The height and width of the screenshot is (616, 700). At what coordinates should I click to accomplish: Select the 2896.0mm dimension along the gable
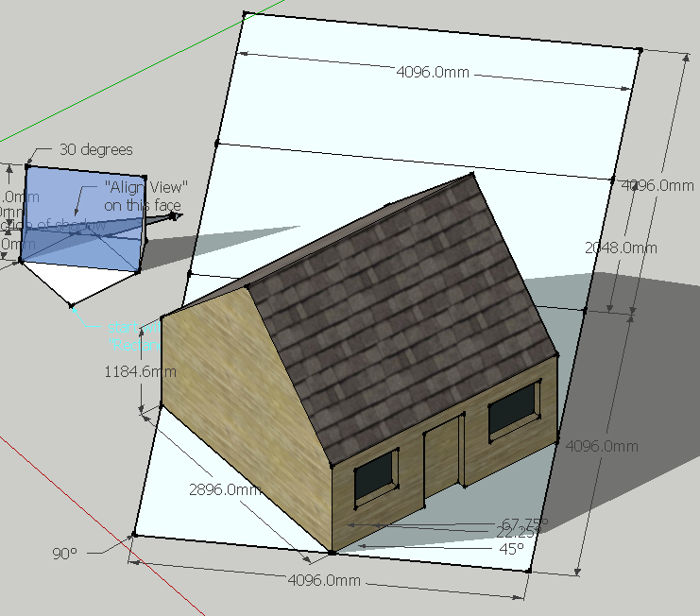225,489
